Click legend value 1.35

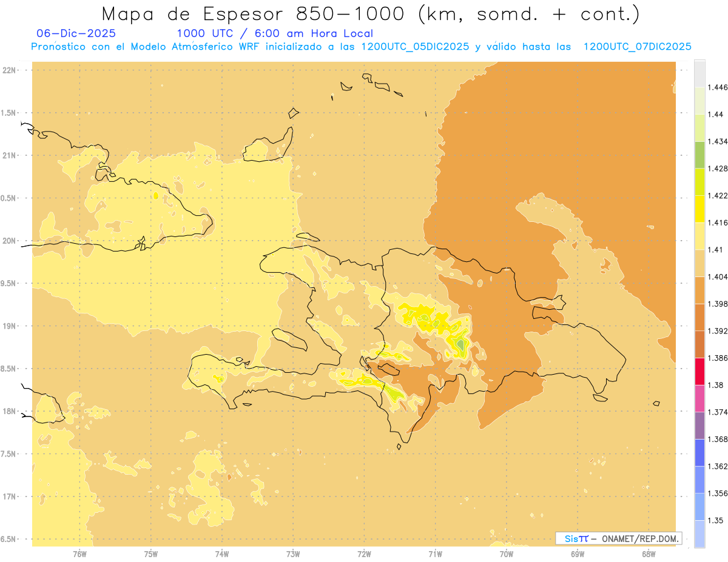[x=716, y=520]
